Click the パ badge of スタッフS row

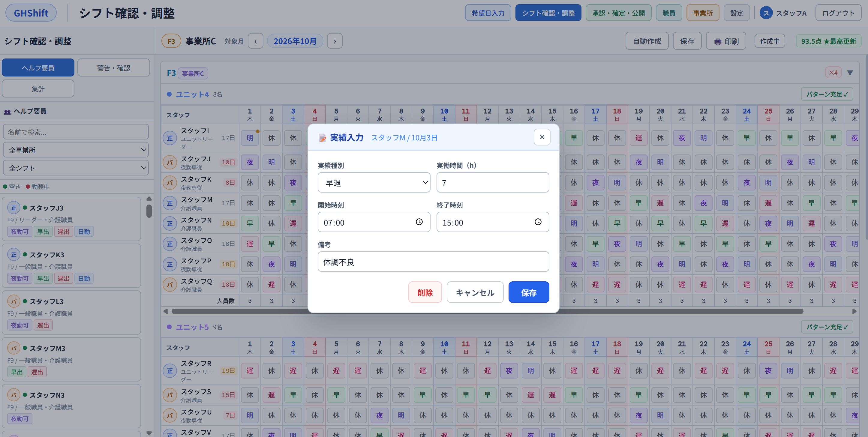pos(170,395)
